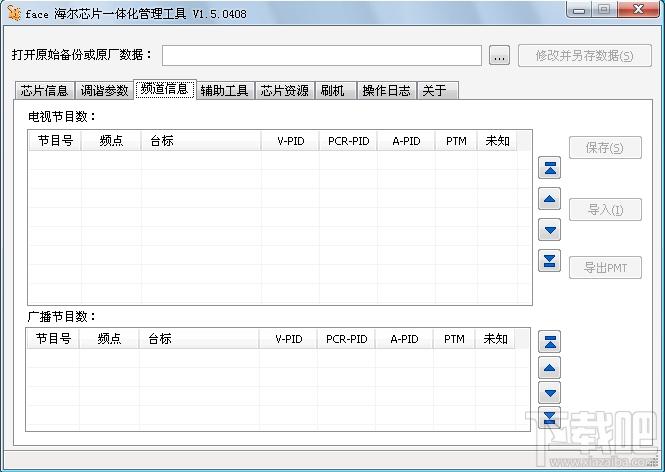Open the 芯片资源 tab
The width and height of the screenshot is (665, 472).
pos(285,90)
